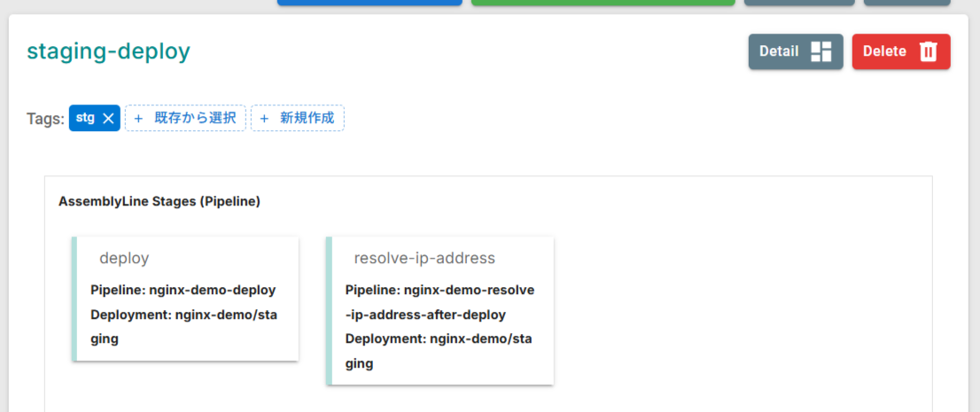Remove the stg tag via its X icon
The height and width of the screenshot is (412, 980).
108,119
